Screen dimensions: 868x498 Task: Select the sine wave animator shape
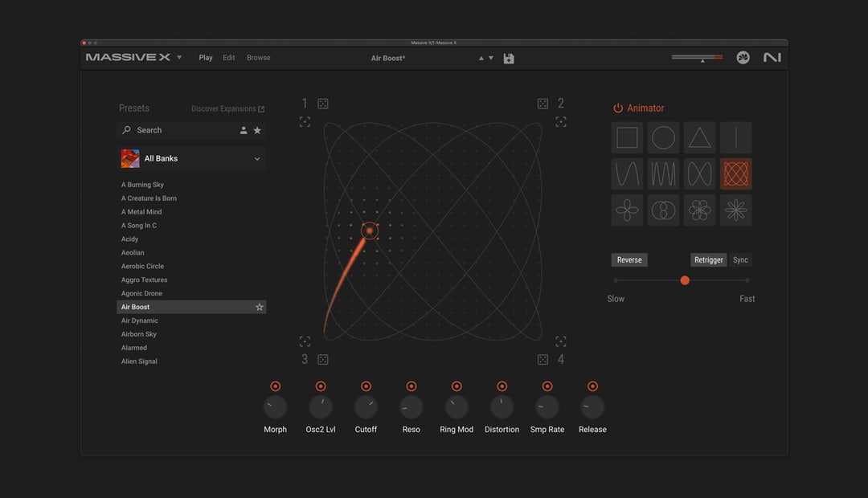coord(627,173)
